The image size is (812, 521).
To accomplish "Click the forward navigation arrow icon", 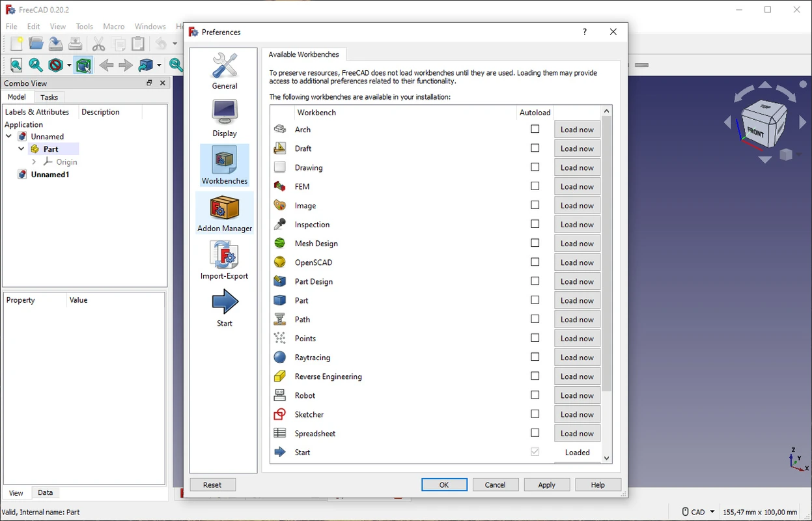I will point(126,65).
